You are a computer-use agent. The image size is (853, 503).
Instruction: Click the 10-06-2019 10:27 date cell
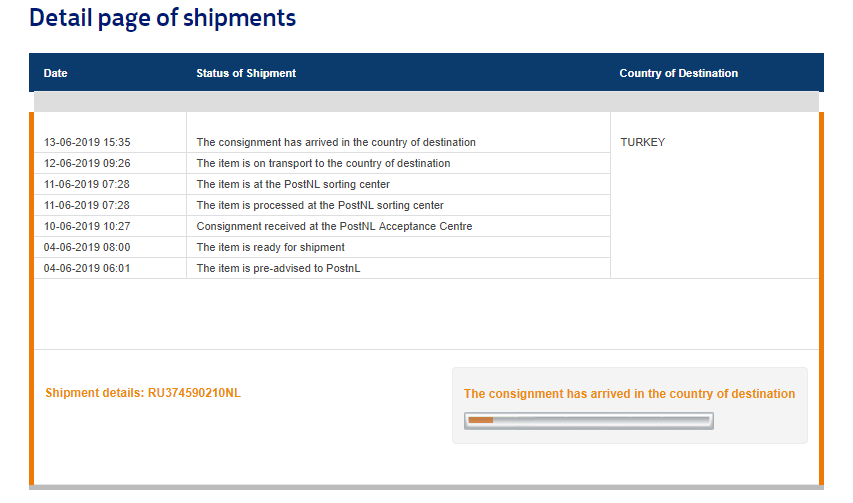pyautogui.click(x=87, y=226)
